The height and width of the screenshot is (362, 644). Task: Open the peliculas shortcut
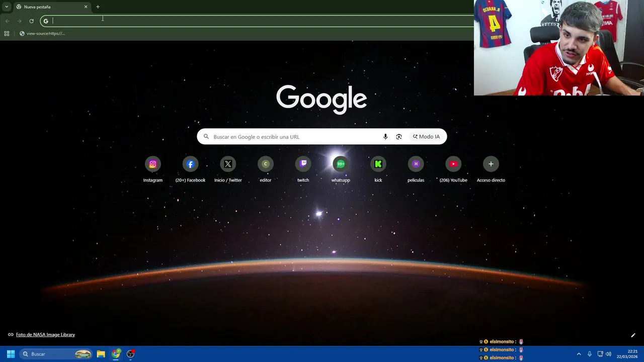point(416,164)
